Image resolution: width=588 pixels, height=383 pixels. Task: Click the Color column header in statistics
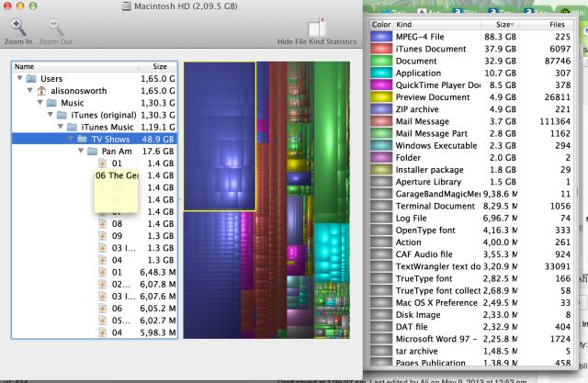pos(381,25)
